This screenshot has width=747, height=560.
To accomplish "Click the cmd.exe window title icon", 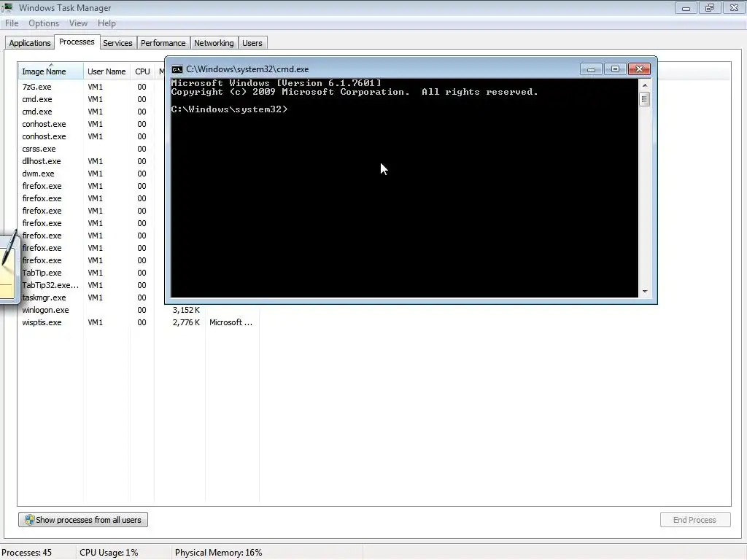I will 177,69.
